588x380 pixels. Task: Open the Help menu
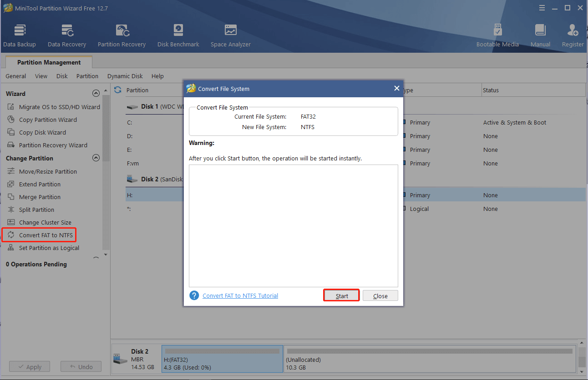(x=157, y=76)
